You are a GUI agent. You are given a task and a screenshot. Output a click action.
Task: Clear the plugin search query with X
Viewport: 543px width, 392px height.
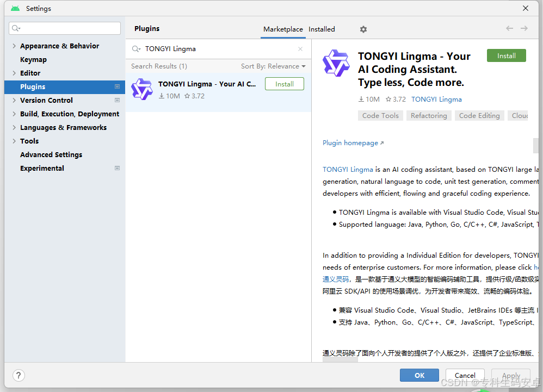(x=300, y=49)
